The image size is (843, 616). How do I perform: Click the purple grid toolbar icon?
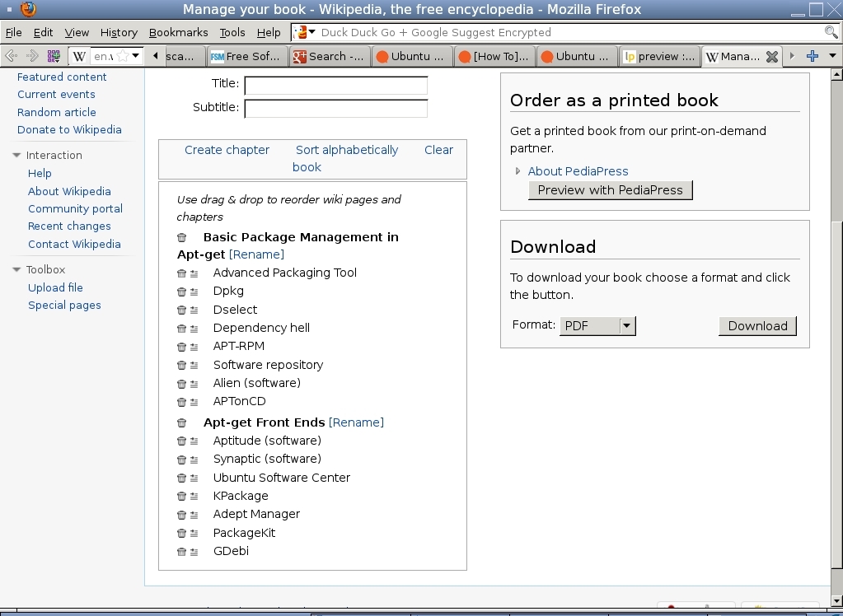pos(54,56)
